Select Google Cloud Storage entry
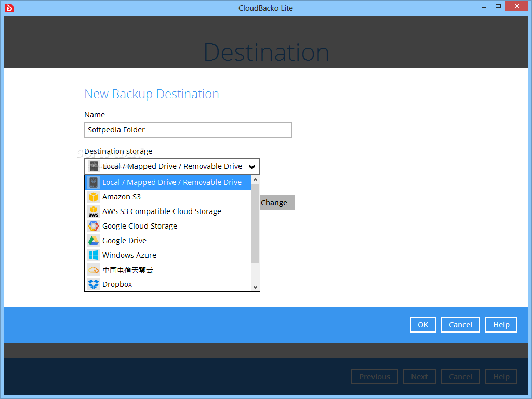Image resolution: width=532 pixels, height=399 pixels. point(168,226)
